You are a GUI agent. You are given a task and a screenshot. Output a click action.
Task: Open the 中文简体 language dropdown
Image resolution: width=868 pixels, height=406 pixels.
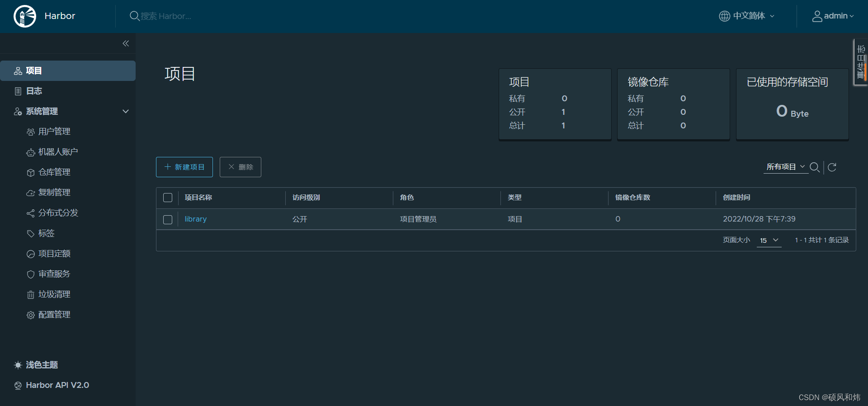[747, 16]
